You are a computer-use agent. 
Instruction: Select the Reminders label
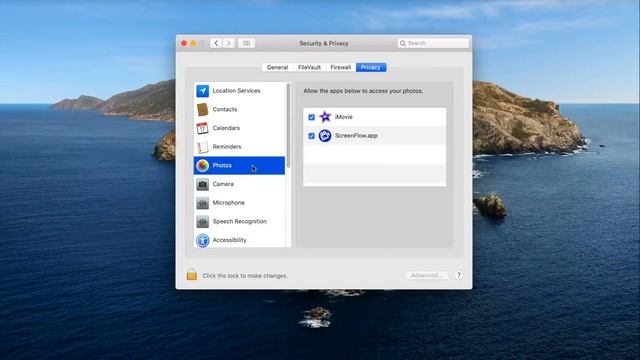coord(227,147)
